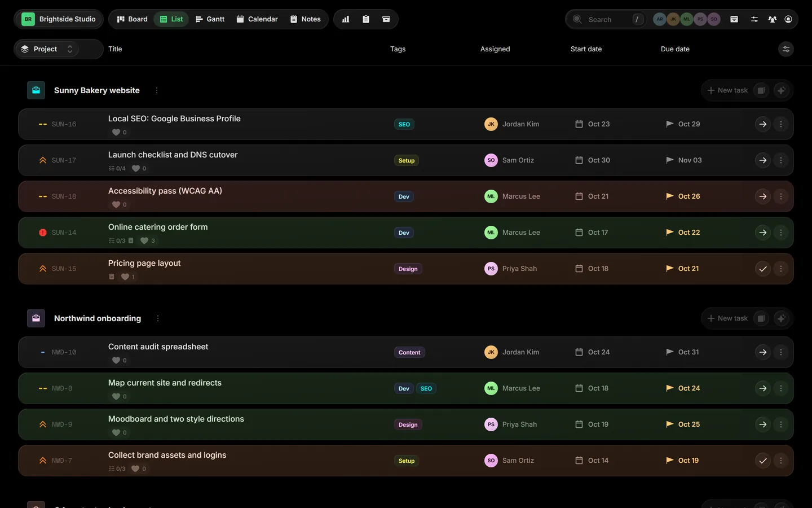Click the card view icon next to avatars
The image size is (812, 508).
point(734,19)
